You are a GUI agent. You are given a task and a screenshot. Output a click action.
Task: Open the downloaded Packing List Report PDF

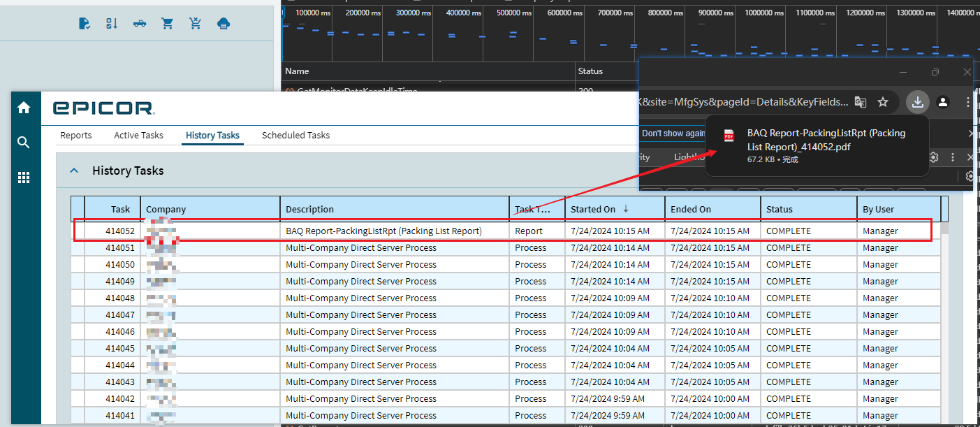click(826, 140)
